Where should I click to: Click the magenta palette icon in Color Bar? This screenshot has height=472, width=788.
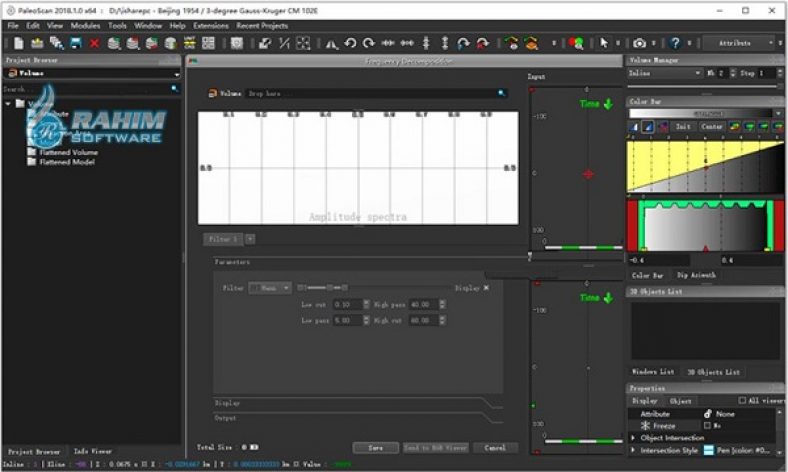point(663,127)
